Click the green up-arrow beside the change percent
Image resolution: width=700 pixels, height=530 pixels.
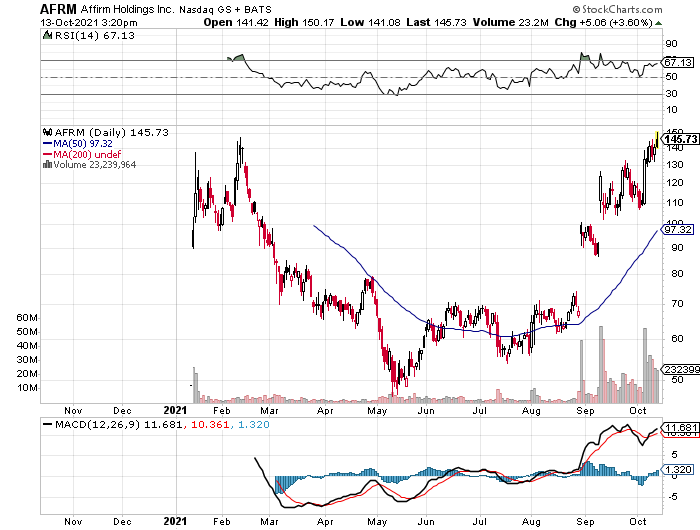[658, 23]
